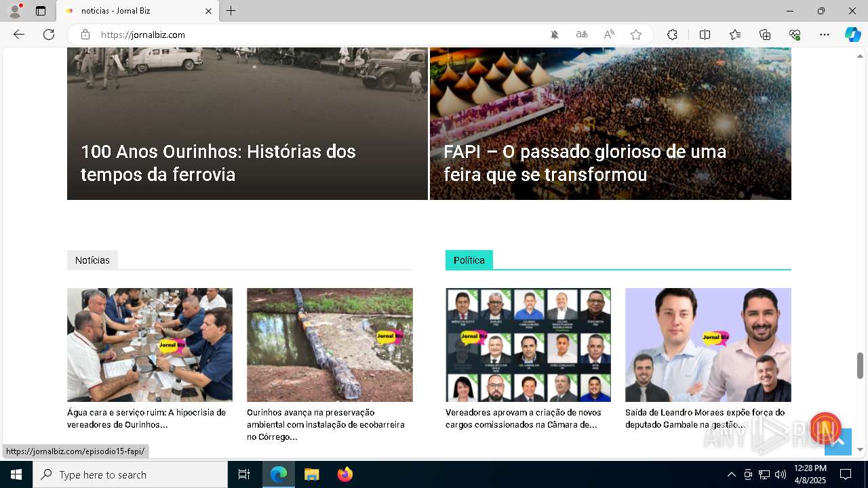Read Água cara e serviço ruim headline
This screenshot has height=488, width=868.
pyautogui.click(x=146, y=418)
